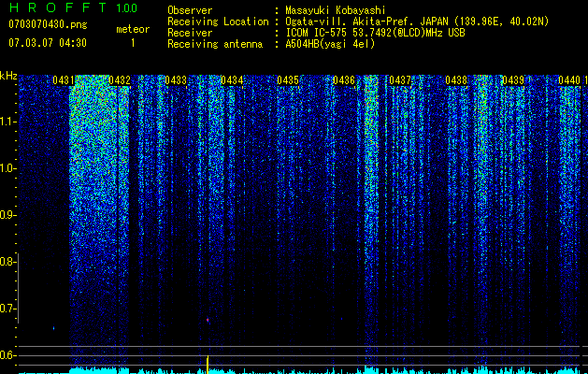588x374 pixels.
Task: Click the meteor label
Action: point(133,29)
